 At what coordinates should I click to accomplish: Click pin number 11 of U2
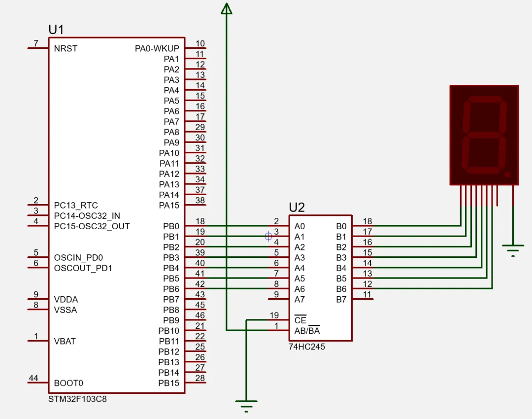(367, 294)
